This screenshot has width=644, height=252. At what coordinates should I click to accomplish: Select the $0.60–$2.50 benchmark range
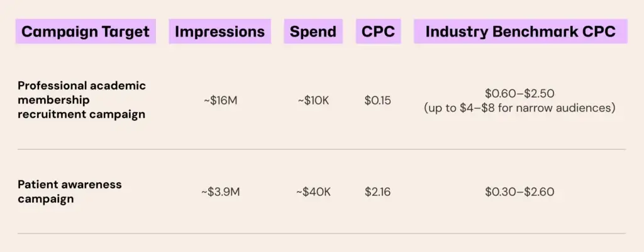(519, 94)
